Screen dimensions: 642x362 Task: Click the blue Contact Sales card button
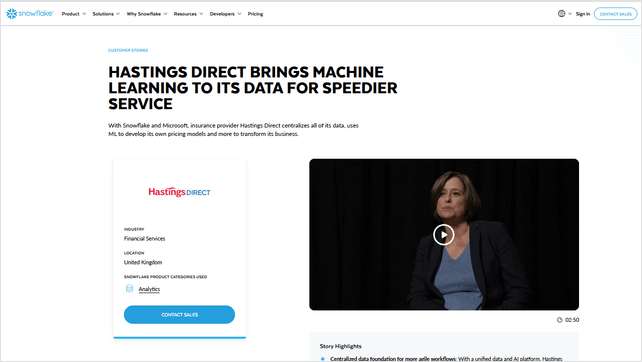point(179,314)
